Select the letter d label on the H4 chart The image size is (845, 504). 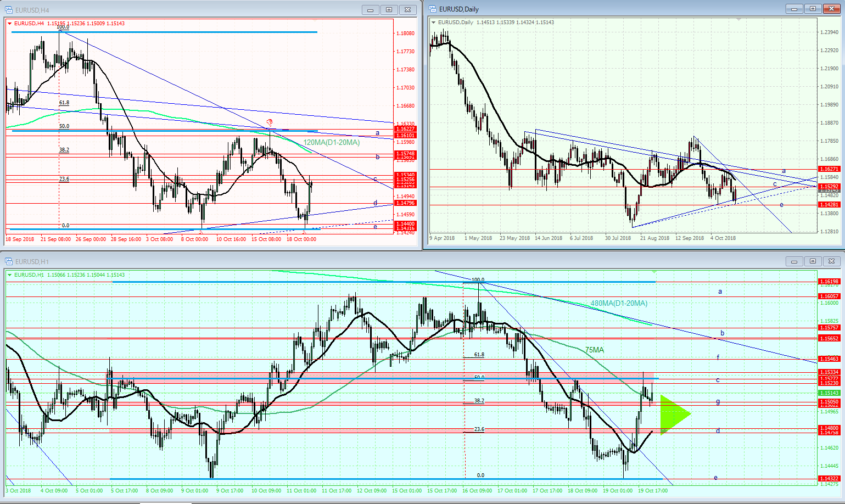click(x=376, y=203)
